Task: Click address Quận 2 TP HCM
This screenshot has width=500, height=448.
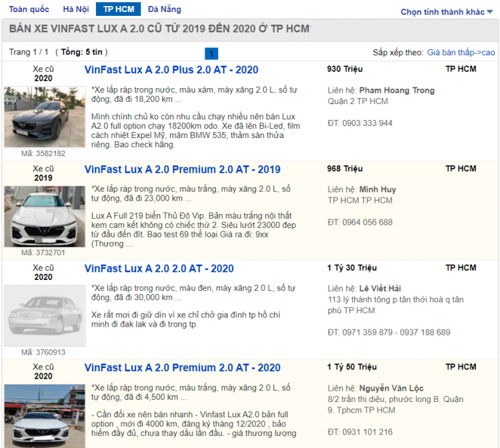Action: point(358,101)
